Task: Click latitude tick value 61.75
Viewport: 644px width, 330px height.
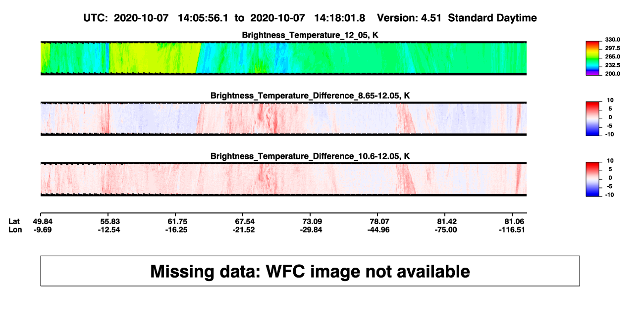Action: (x=178, y=222)
